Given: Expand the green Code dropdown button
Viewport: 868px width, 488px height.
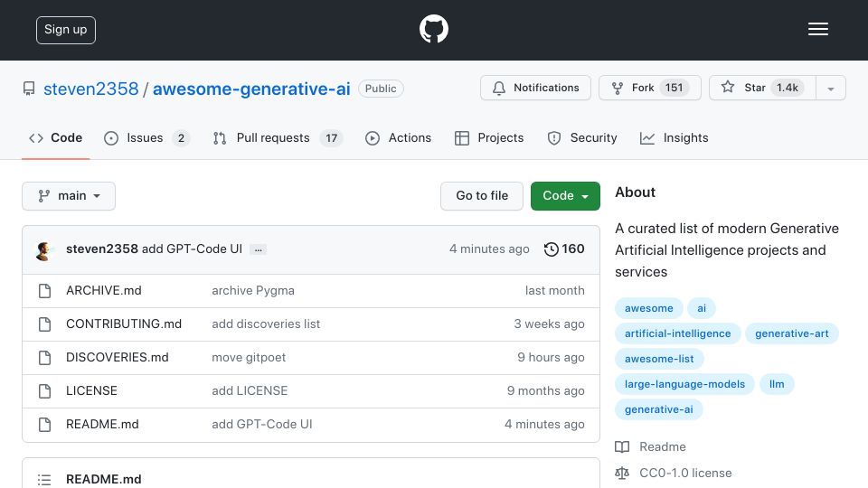Looking at the screenshot, I should [565, 196].
